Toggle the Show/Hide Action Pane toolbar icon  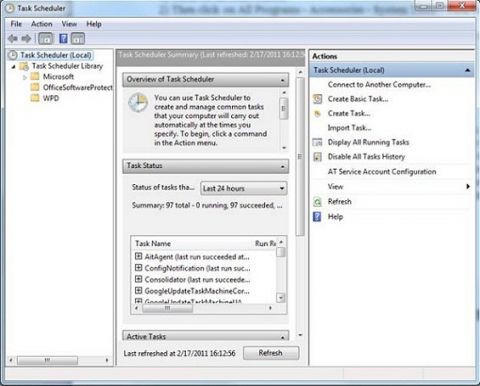(78, 39)
